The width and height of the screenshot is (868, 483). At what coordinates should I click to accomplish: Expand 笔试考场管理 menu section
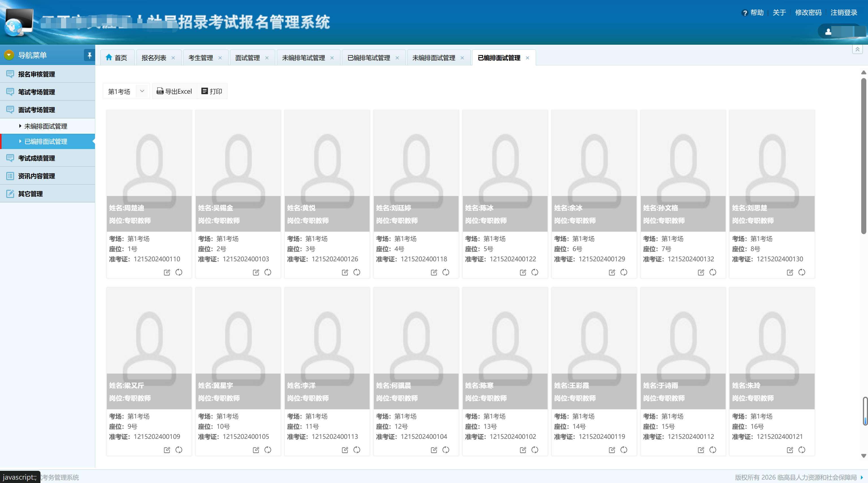point(47,92)
